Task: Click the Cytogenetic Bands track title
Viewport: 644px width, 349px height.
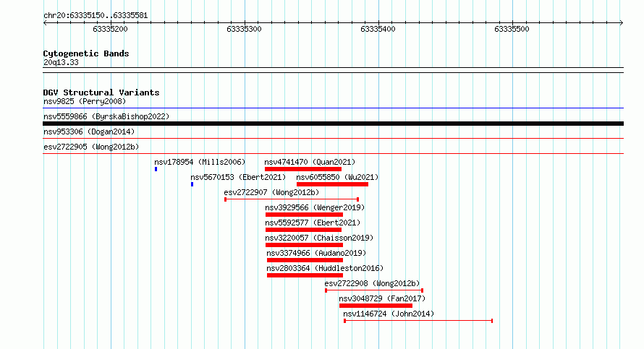Action: [86, 53]
